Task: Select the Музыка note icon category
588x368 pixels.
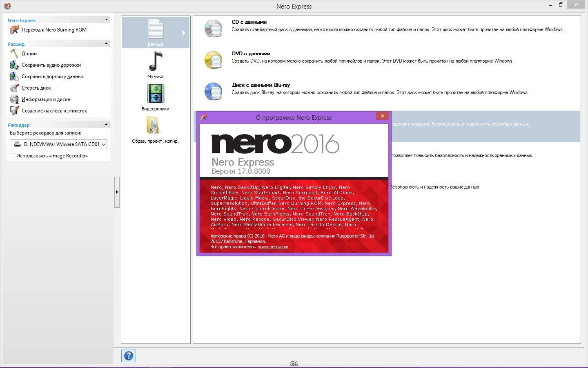Action: click(x=155, y=61)
